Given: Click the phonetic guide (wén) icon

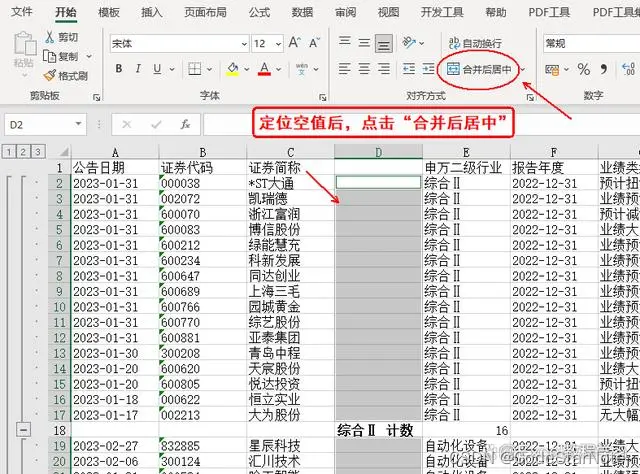Looking at the screenshot, I should tap(302, 69).
